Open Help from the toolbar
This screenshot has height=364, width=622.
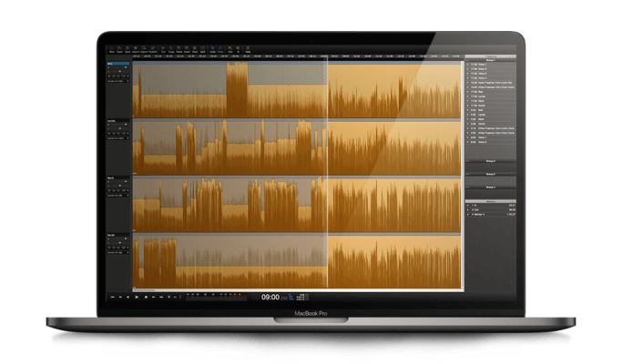click(248, 49)
